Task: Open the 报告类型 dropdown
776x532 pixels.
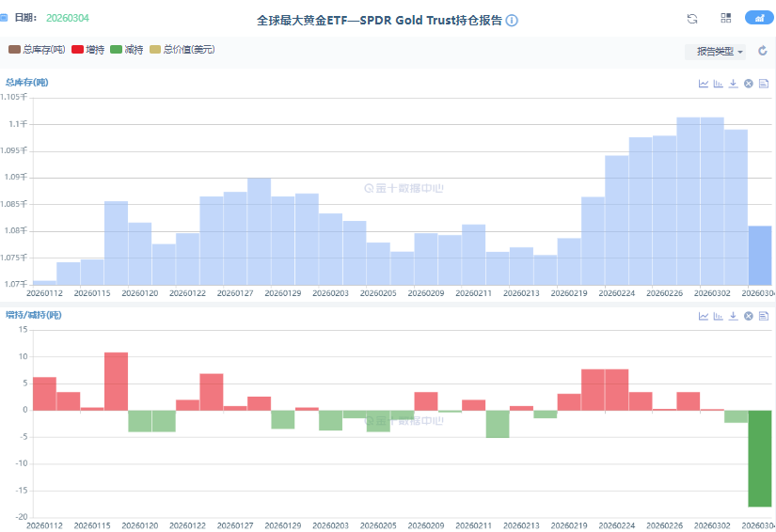Action: click(x=720, y=52)
